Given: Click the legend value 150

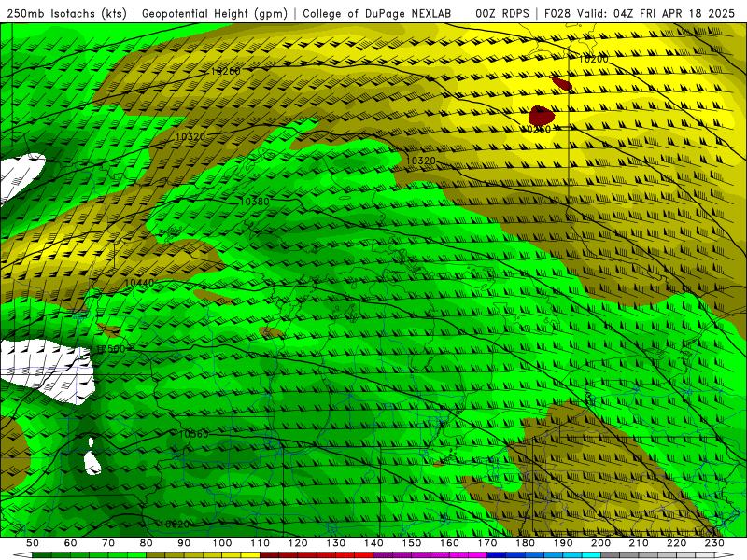Looking at the screenshot, I should tap(411, 543).
